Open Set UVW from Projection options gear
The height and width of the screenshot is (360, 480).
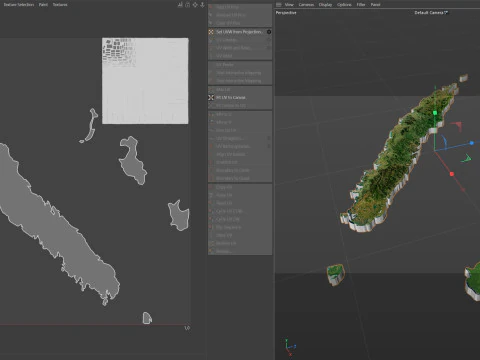269,32
